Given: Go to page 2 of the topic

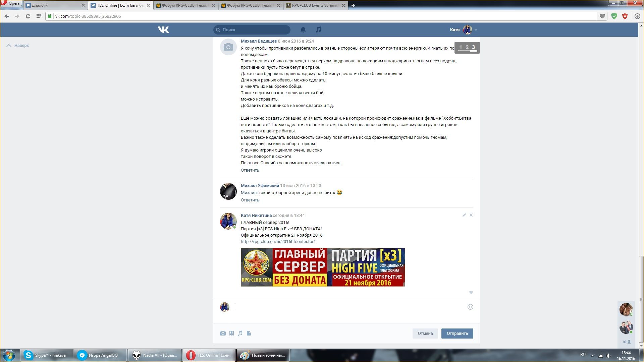Looking at the screenshot, I should point(467,47).
